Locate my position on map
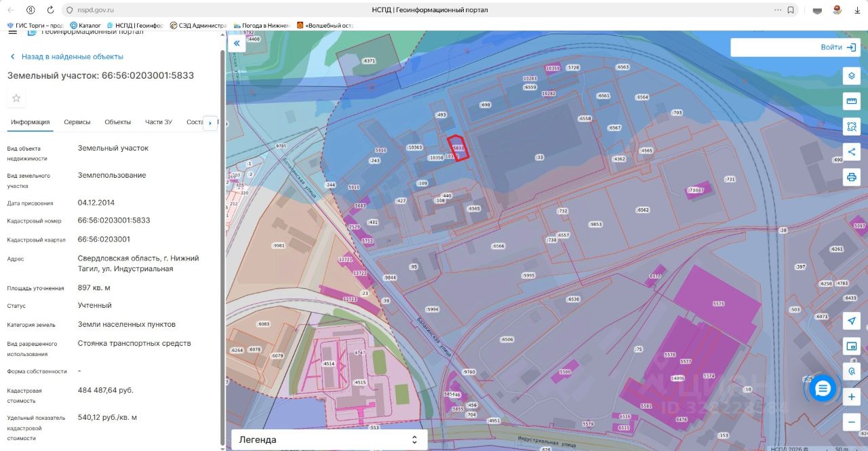The image size is (868, 451). (x=851, y=321)
